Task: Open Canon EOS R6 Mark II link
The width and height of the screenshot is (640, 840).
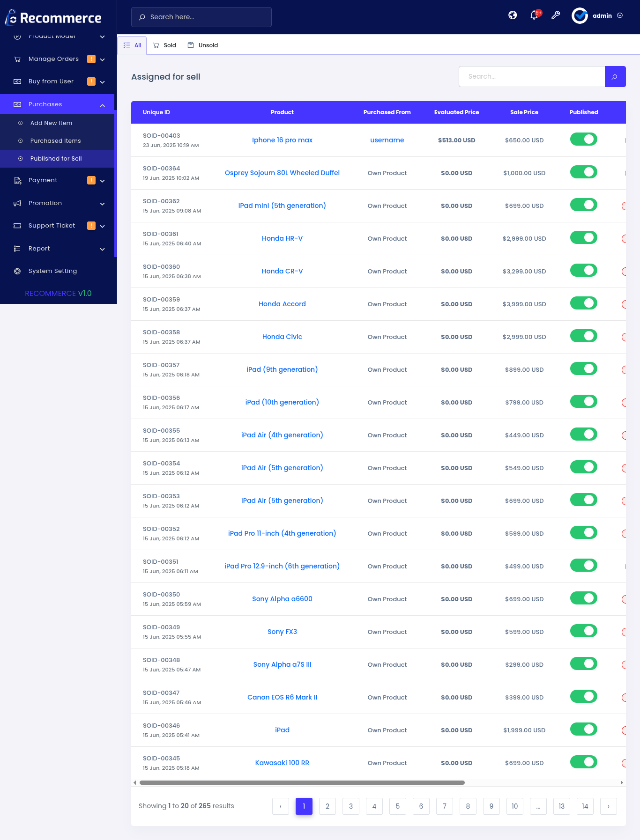Action: pos(282,697)
